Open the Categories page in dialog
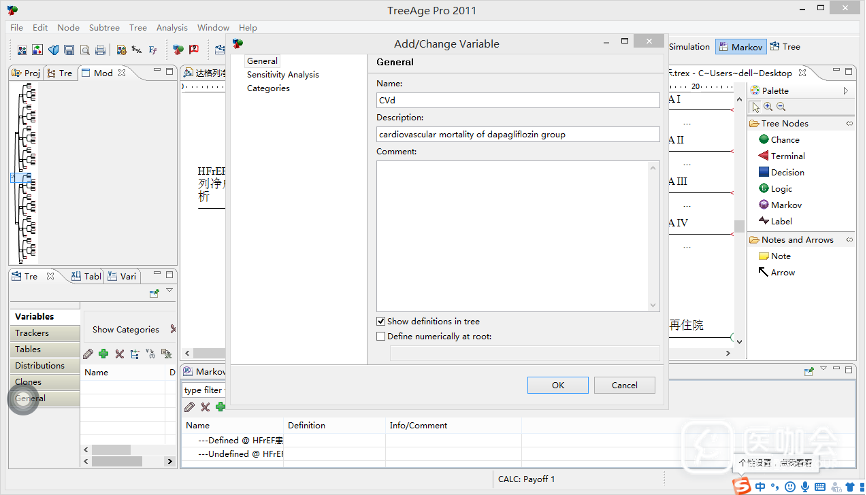 pos(268,89)
